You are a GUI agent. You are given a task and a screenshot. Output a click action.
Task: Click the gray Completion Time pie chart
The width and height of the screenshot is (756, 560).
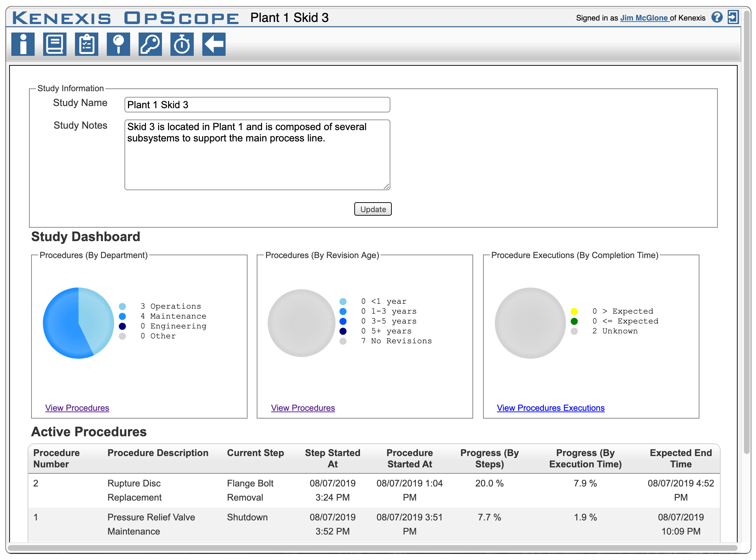click(x=530, y=323)
